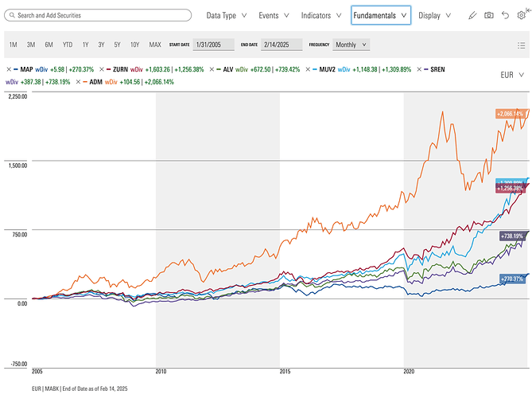
Task: Click the 2010 x-axis label
Action: pyautogui.click(x=161, y=372)
